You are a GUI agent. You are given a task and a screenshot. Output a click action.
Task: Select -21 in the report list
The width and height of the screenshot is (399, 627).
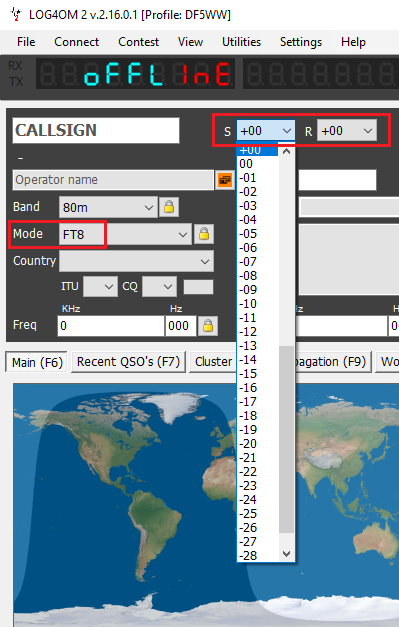pos(258,457)
